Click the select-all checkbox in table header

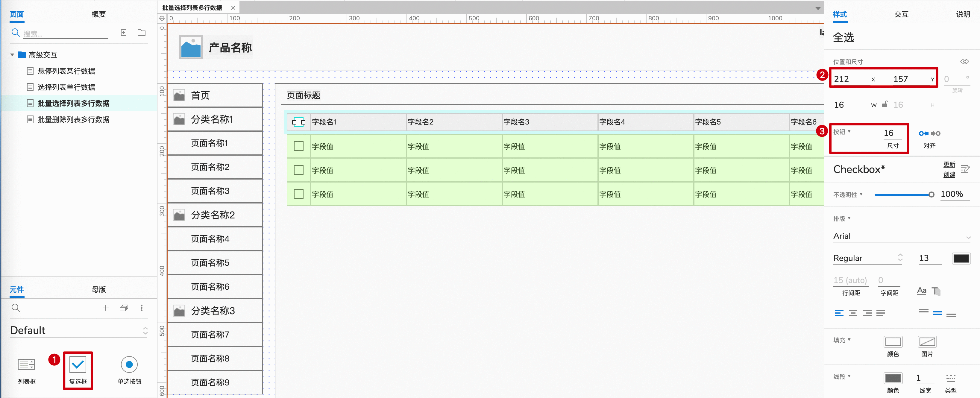pyautogui.click(x=299, y=122)
